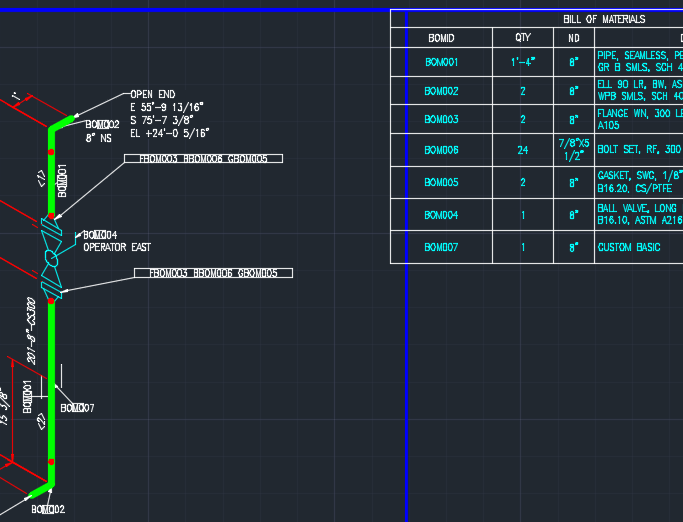Viewport: 683px width, 522px height.
Task: Click the BOM004 OPERATOR EAST label
Action: coord(117,241)
